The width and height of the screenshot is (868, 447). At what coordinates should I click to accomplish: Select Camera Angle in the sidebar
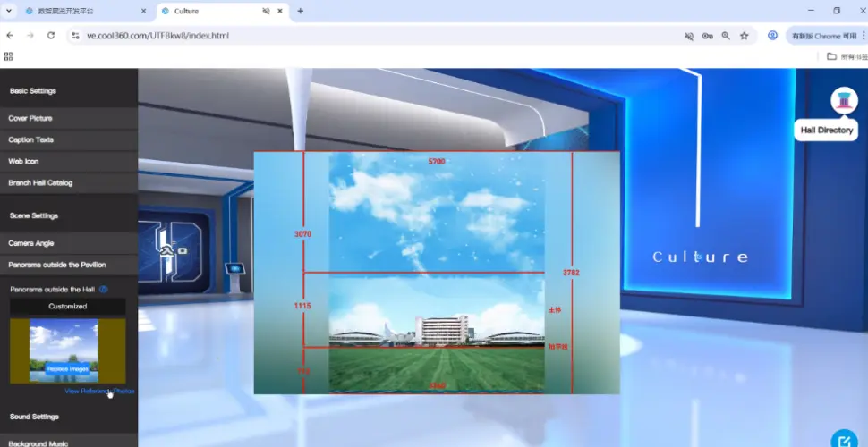pyautogui.click(x=69, y=243)
